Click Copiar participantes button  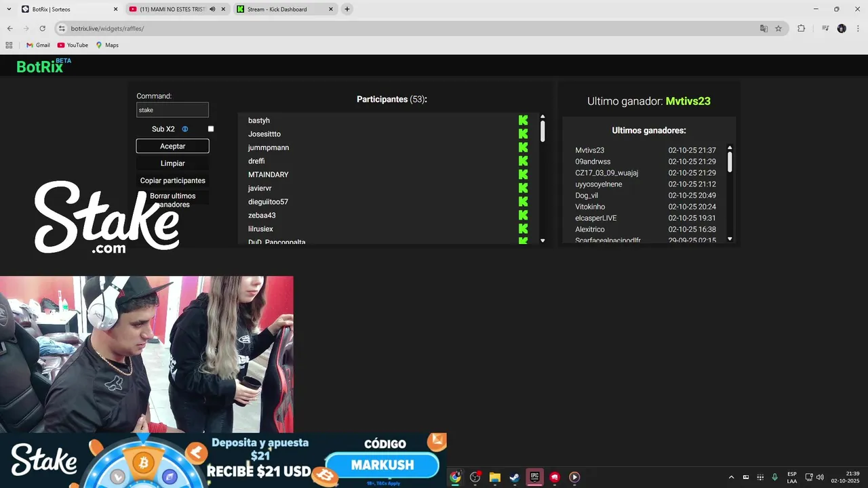coord(172,180)
